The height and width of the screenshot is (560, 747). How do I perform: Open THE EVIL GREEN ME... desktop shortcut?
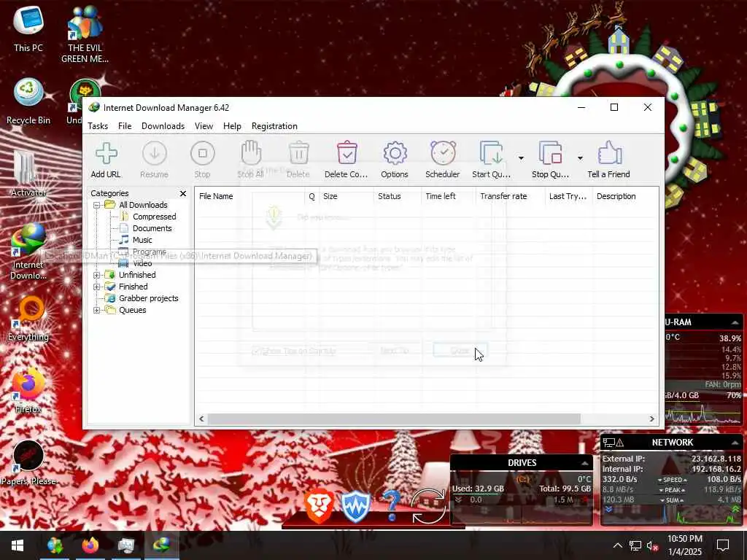(x=85, y=35)
